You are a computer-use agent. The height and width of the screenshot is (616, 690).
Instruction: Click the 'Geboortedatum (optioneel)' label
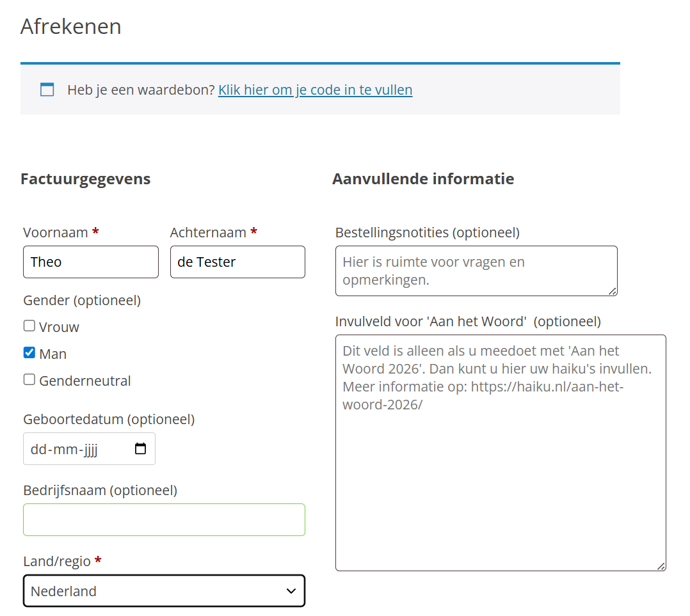point(109,419)
